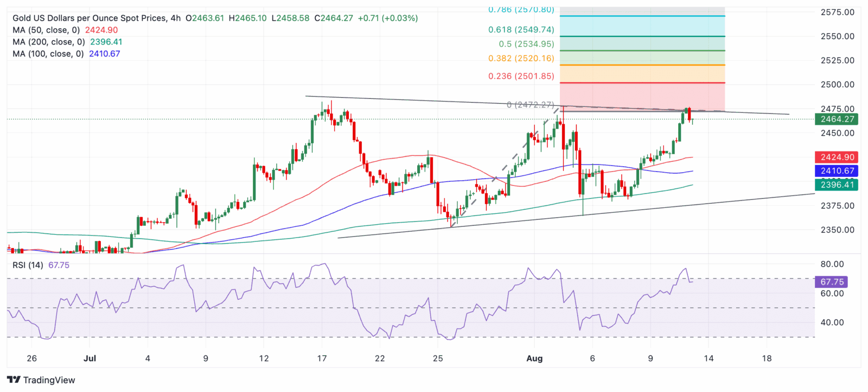
Task: Click date 17 on the time axis
Action: click(322, 358)
